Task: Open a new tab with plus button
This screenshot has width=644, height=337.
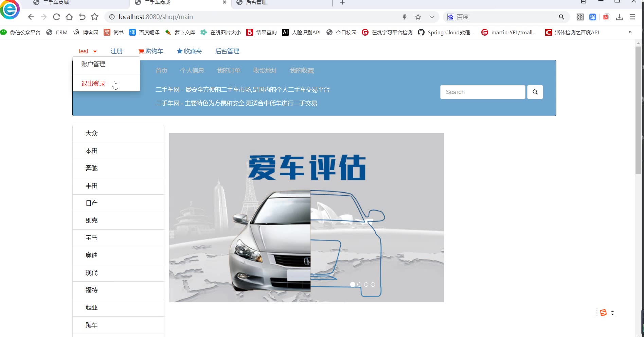Action: coord(342,3)
